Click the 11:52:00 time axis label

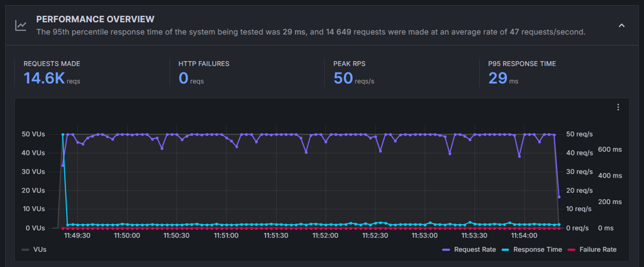(x=325, y=236)
